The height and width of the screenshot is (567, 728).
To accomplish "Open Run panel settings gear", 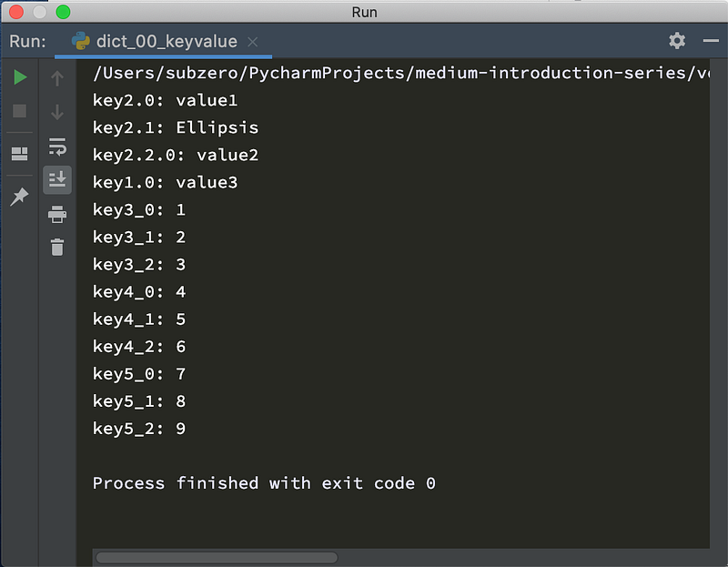I will [677, 41].
